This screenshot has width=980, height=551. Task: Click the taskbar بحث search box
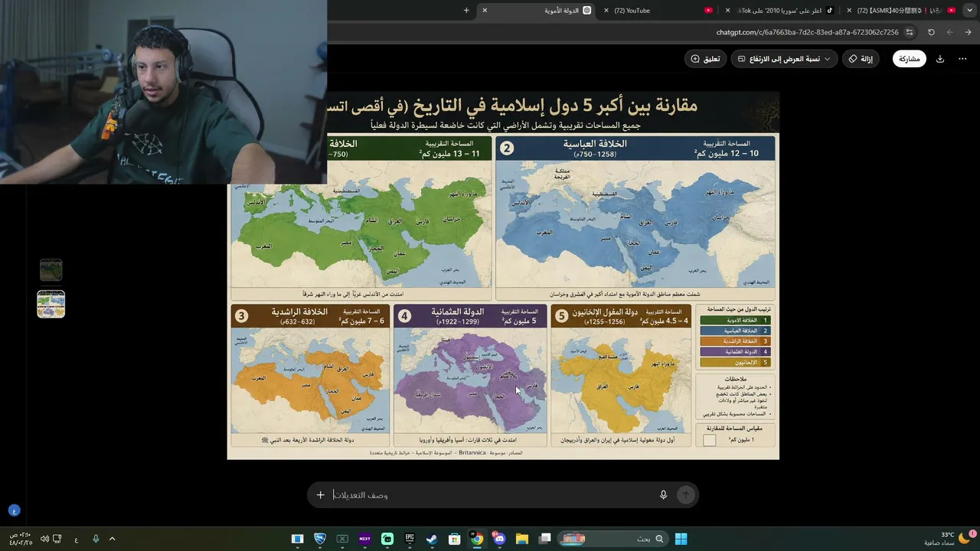coord(612,539)
